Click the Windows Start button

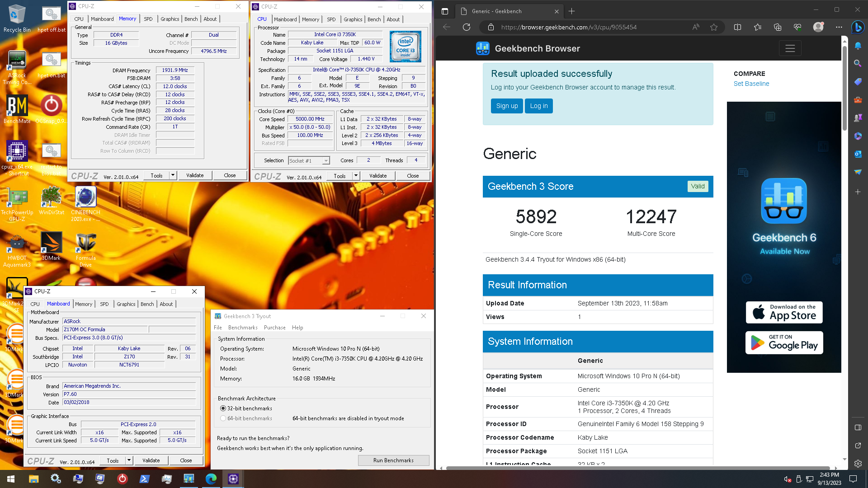11,479
